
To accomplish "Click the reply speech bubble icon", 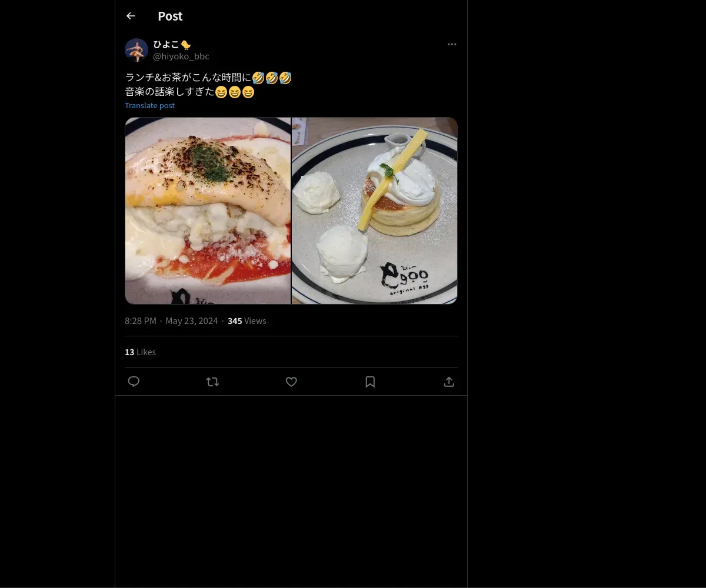I will tap(134, 382).
